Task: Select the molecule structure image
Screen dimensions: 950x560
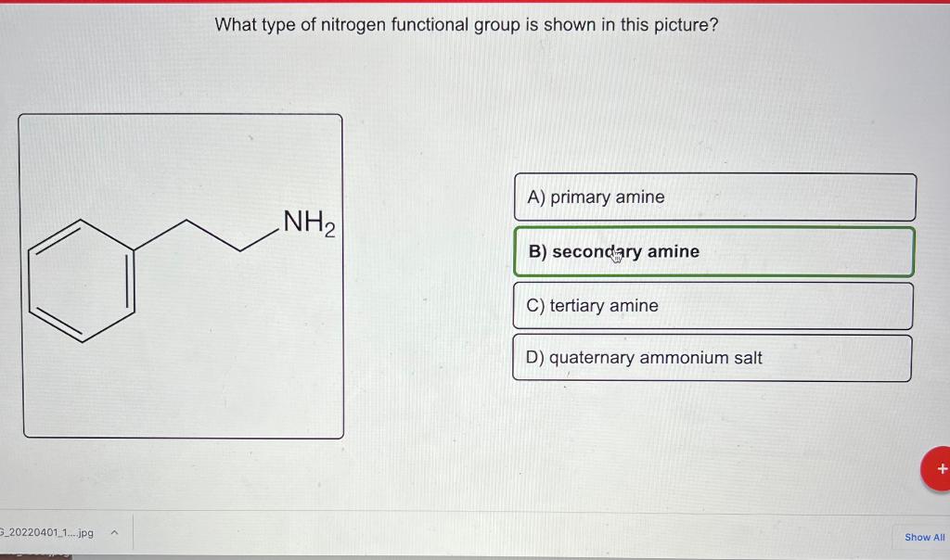Action: coord(181,274)
